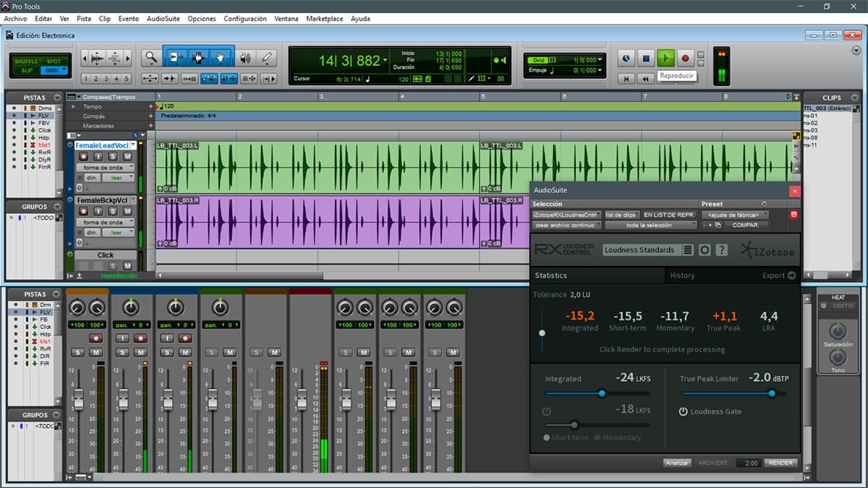
Task: Click the COMPAR. button
Action: pos(746,225)
